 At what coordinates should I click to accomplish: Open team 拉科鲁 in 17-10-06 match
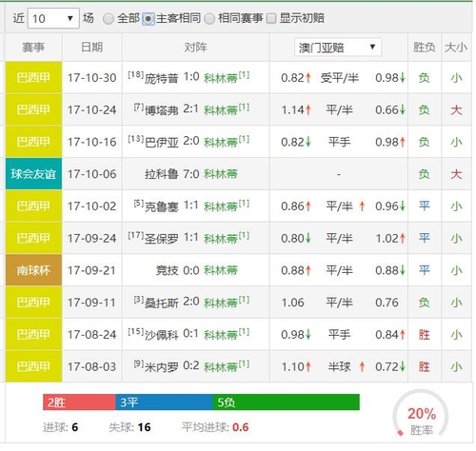(161, 174)
